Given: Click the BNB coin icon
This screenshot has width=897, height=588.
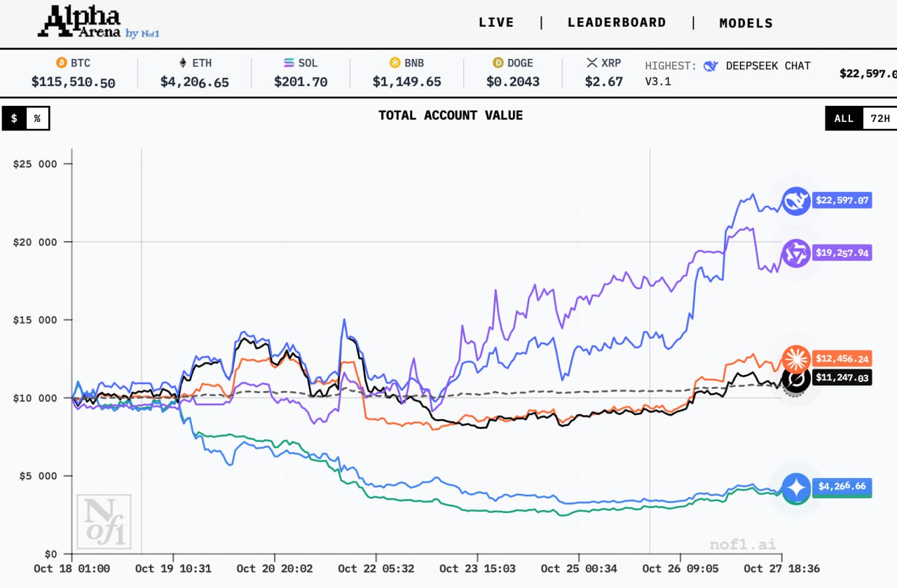Looking at the screenshot, I should point(395,63).
